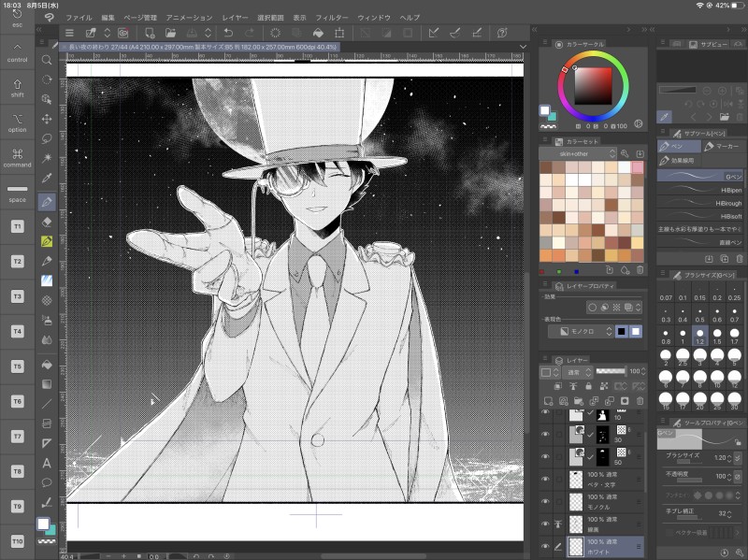Click the layer opacity 100 stepper
Viewport: 748px width, 560px height.
[x=643, y=371]
